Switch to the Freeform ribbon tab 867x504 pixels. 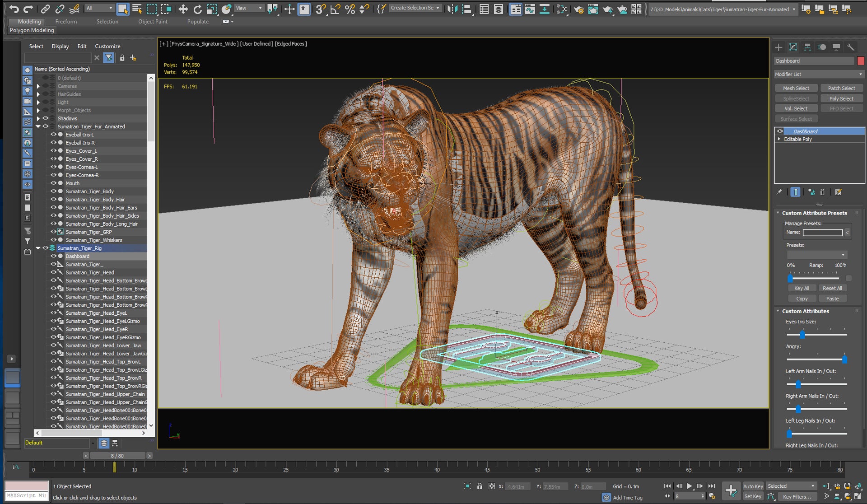66,21
